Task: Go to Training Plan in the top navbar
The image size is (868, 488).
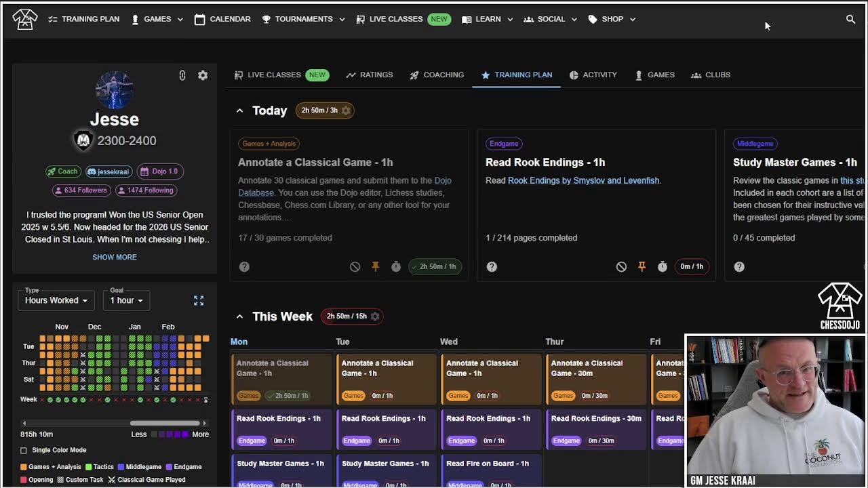Action: 84,20
